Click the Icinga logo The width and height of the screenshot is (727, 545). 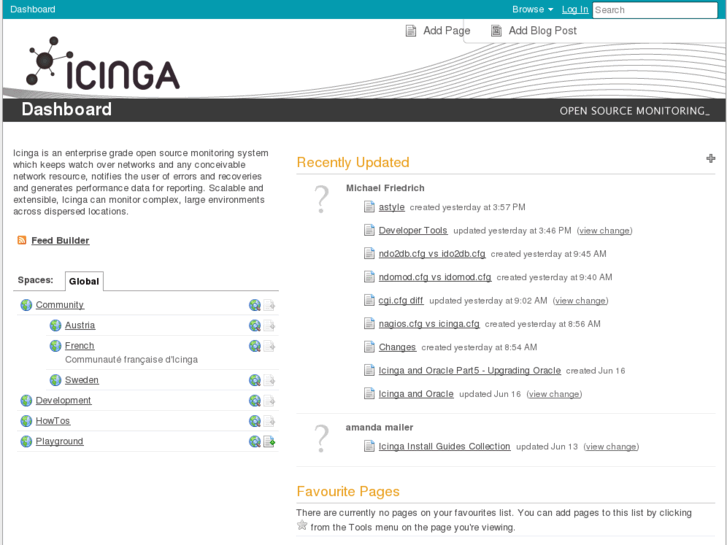click(x=103, y=64)
